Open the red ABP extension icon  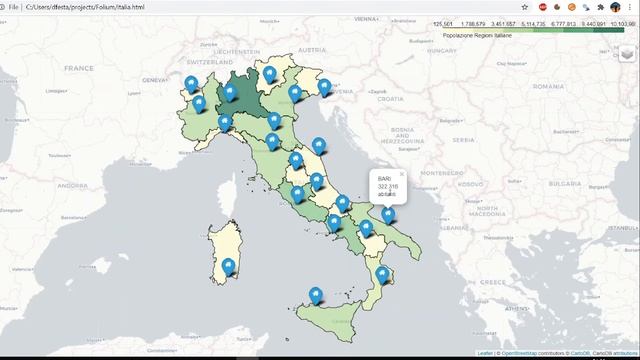[x=542, y=7]
